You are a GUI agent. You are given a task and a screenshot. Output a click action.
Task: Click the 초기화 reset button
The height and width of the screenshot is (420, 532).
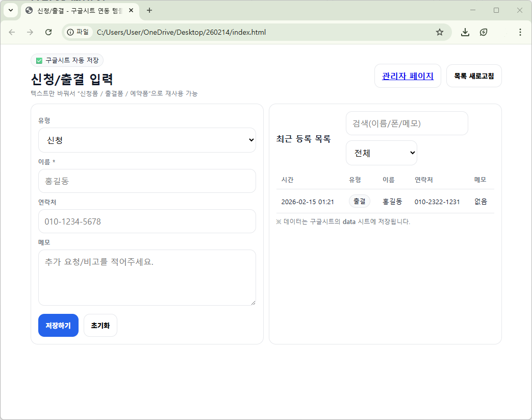point(100,326)
